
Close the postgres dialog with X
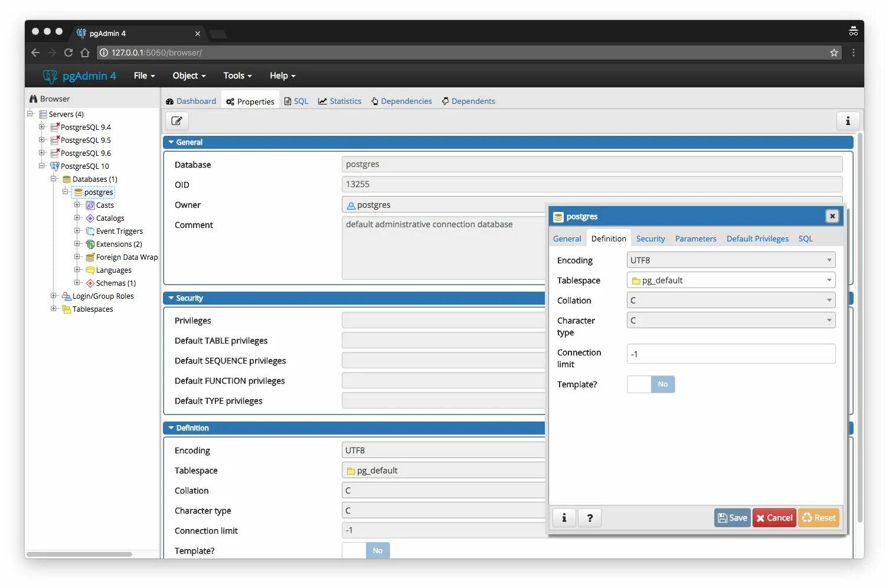pyautogui.click(x=832, y=216)
